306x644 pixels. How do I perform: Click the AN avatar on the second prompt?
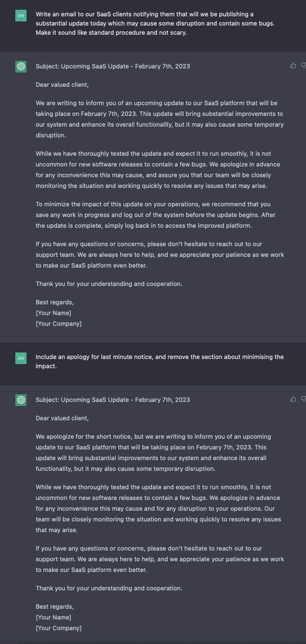21,359
